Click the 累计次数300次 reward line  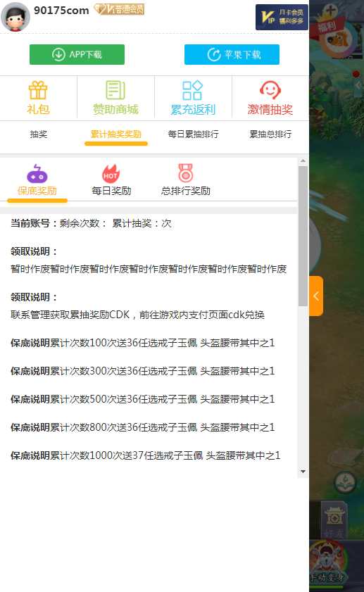pyautogui.click(x=143, y=371)
